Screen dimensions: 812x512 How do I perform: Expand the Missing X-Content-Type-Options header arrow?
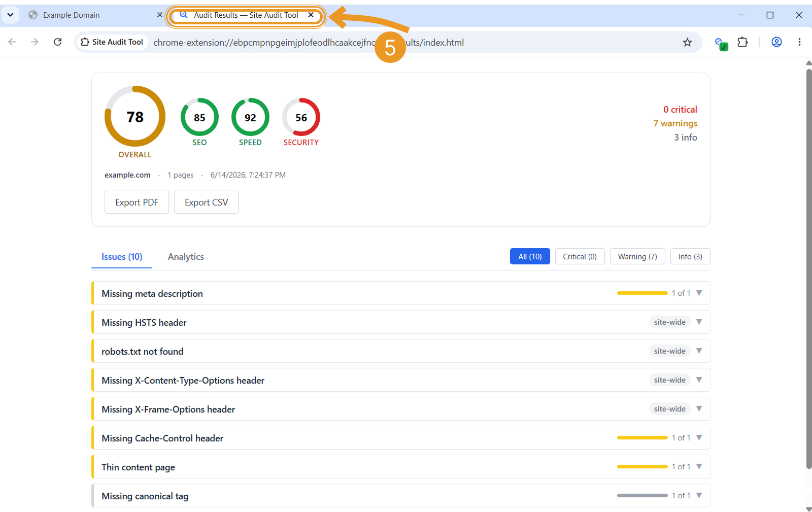tap(699, 380)
